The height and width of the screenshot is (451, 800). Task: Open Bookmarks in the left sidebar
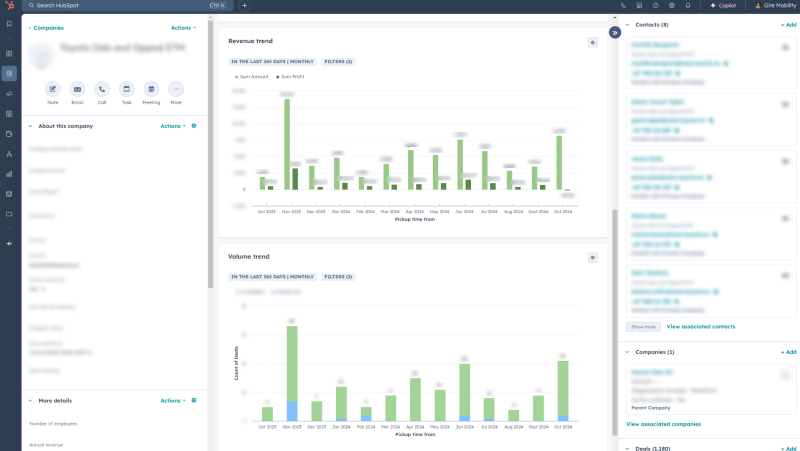coord(9,24)
